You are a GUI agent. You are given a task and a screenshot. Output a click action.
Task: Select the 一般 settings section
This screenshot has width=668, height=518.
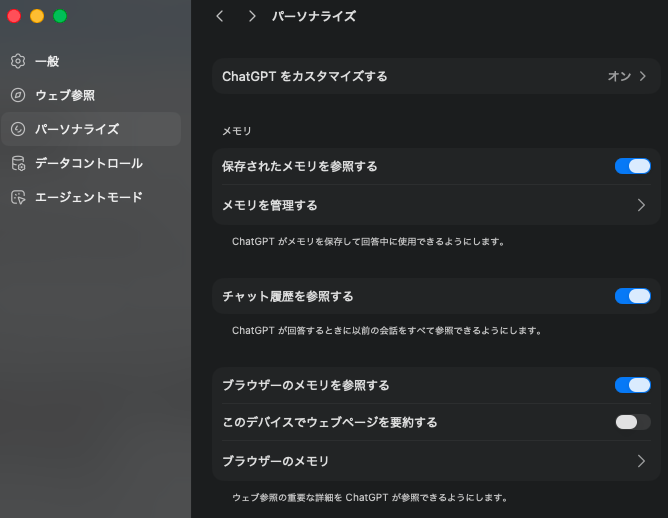pyautogui.click(x=47, y=61)
